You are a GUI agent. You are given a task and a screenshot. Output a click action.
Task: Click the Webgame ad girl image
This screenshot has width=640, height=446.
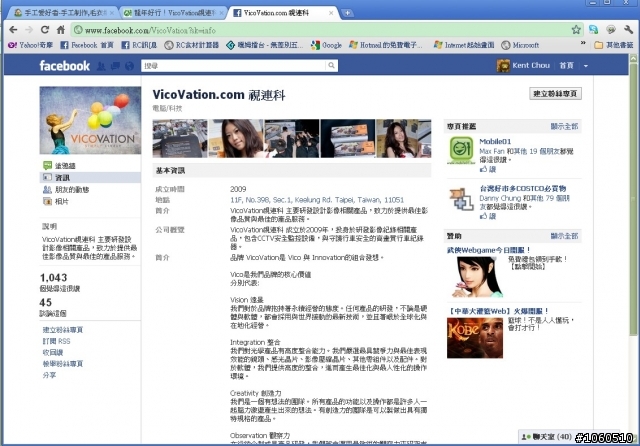point(477,277)
